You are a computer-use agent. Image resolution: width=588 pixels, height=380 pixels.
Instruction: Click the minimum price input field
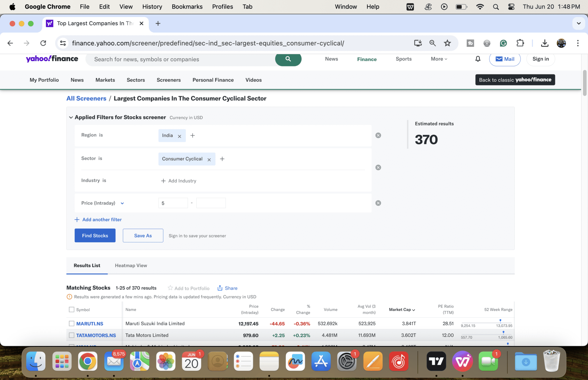tap(173, 203)
